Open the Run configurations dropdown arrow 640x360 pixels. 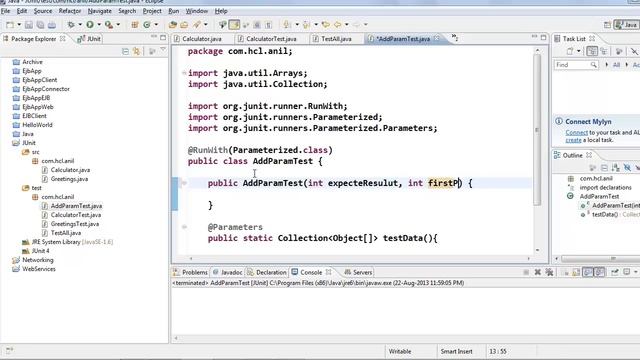99,24
